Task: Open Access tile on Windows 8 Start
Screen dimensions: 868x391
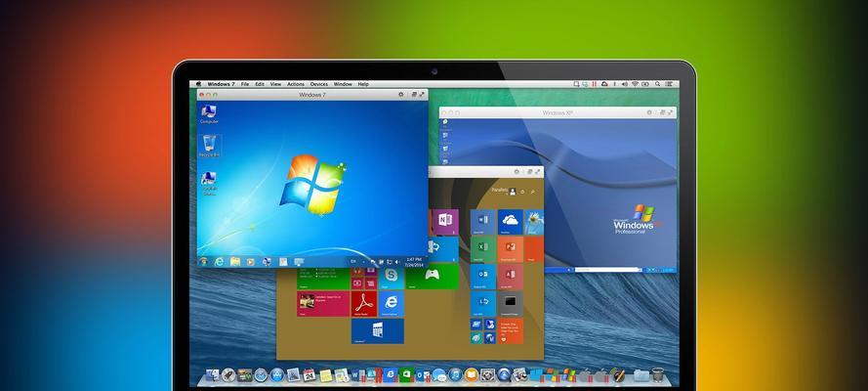Action: (510, 277)
